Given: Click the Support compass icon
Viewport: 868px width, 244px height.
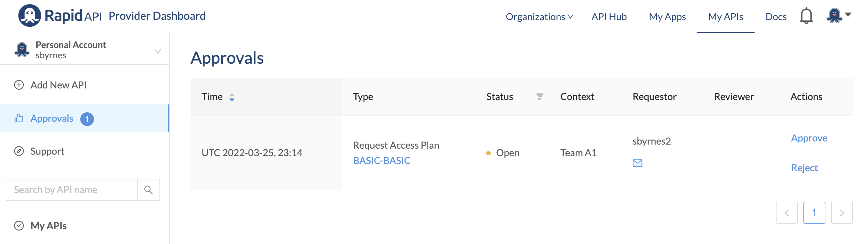Looking at the screenshot, I should (19, 151).
